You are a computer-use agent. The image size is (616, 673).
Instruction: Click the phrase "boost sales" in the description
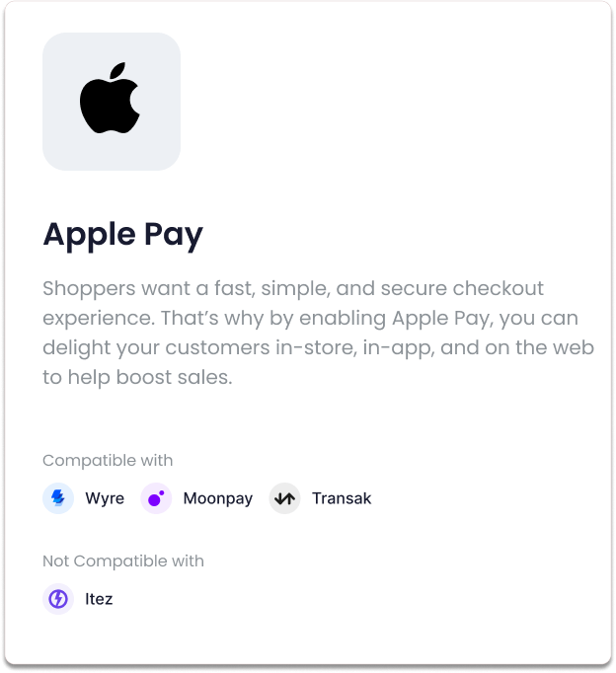(x=174, y=377)
